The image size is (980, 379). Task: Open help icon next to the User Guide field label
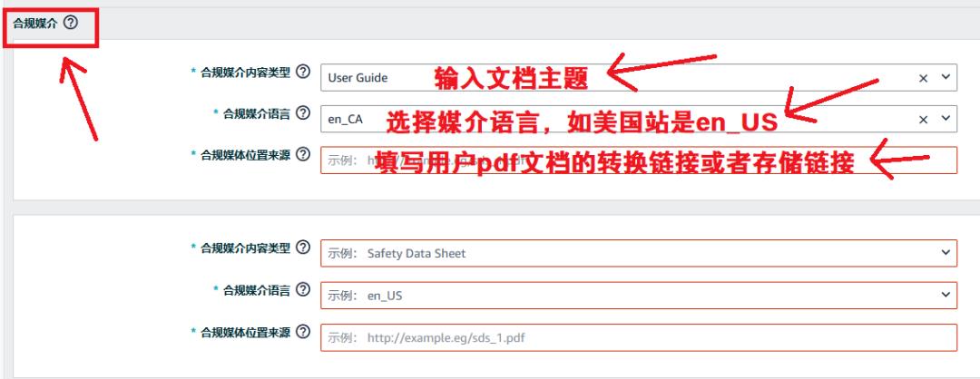coord(303,72)
